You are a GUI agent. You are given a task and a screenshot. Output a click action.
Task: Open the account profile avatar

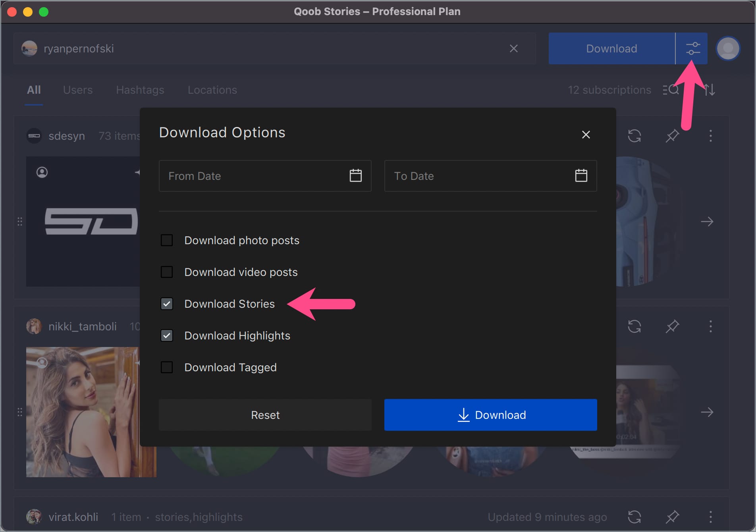(x=728, y=48)
